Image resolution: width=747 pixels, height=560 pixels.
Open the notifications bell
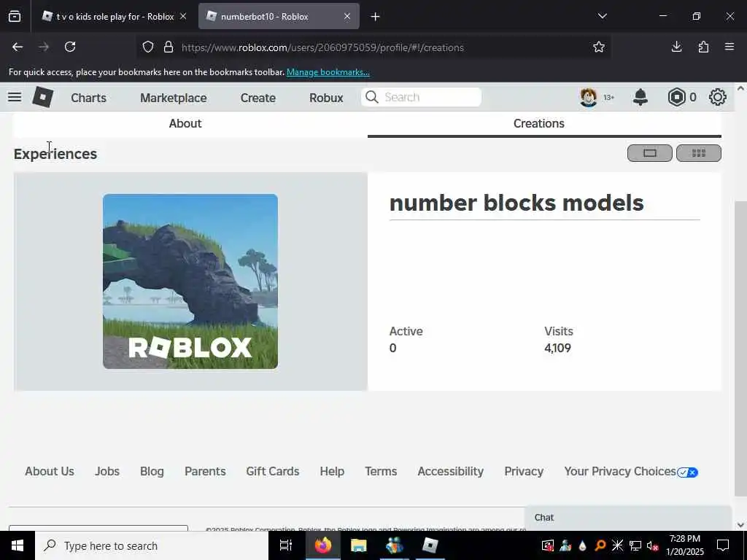640,97
